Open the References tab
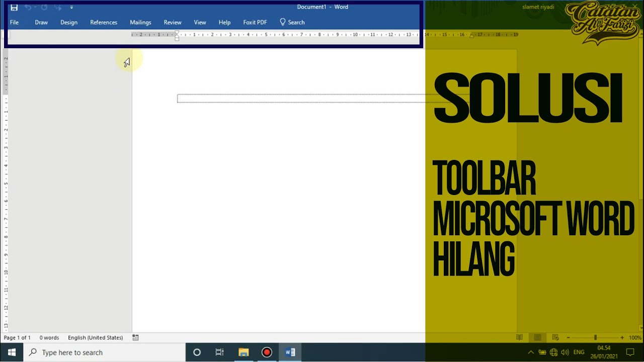Viewport: 644px width, 362px height. 104,22
